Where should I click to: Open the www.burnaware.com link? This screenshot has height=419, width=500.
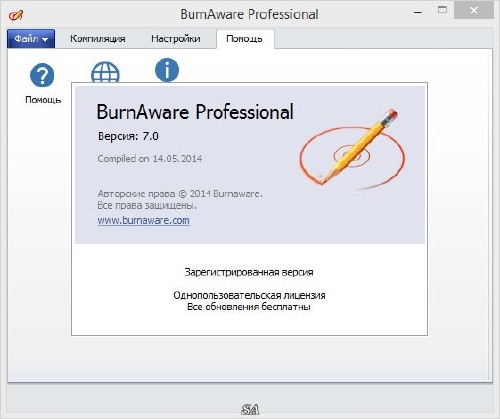point(144,220)
